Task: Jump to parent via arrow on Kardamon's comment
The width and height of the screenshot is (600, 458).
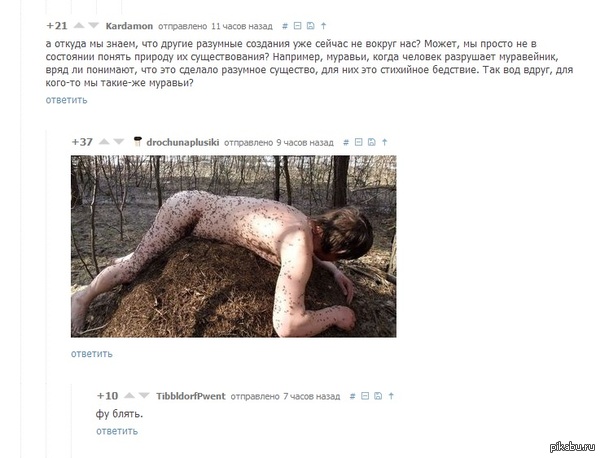Action: pyautogui.click(x=324, y=26)
